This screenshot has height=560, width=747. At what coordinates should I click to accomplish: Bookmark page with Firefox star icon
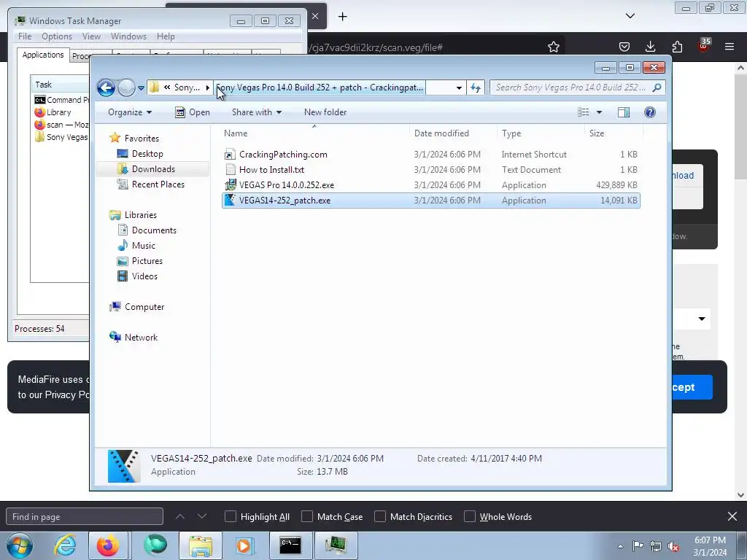[553, 47]
